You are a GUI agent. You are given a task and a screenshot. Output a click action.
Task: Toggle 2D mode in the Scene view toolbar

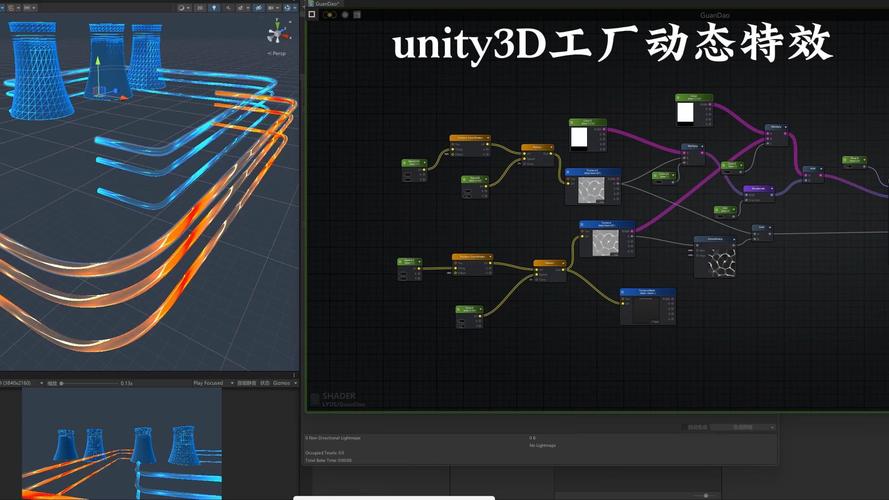[x=200, y=8]
